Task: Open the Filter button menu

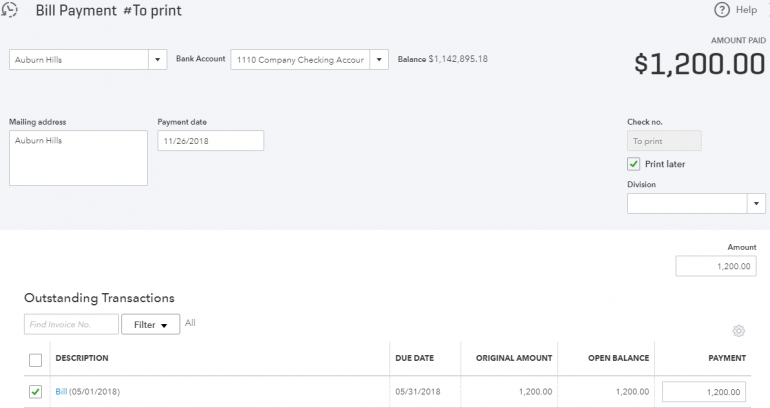Action: pos(150,324)
